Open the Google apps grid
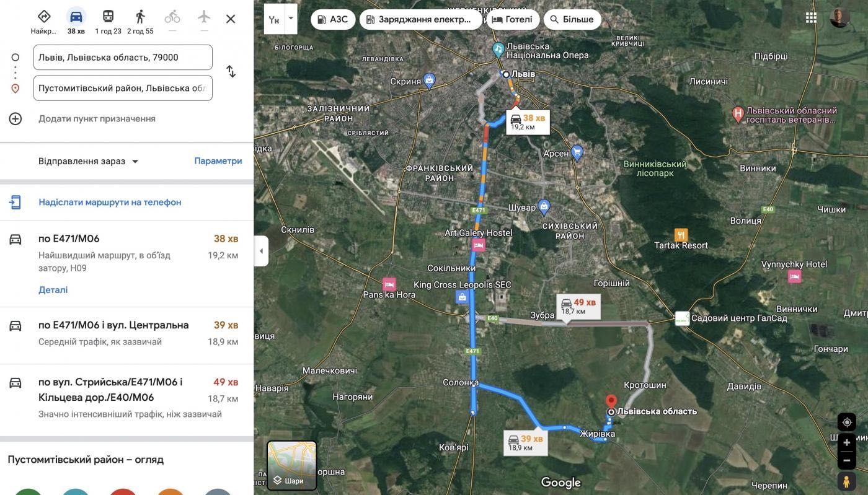This screenshot has height=495, width=868. click(811, 17)
